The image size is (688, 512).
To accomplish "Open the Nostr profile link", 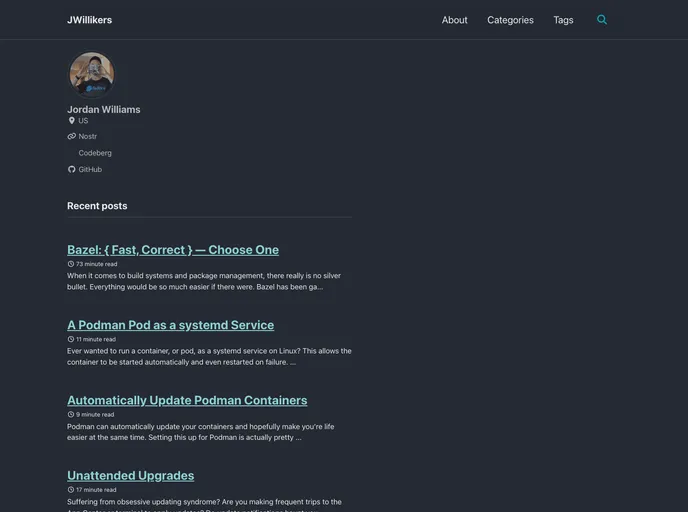I will coord(88,136).
